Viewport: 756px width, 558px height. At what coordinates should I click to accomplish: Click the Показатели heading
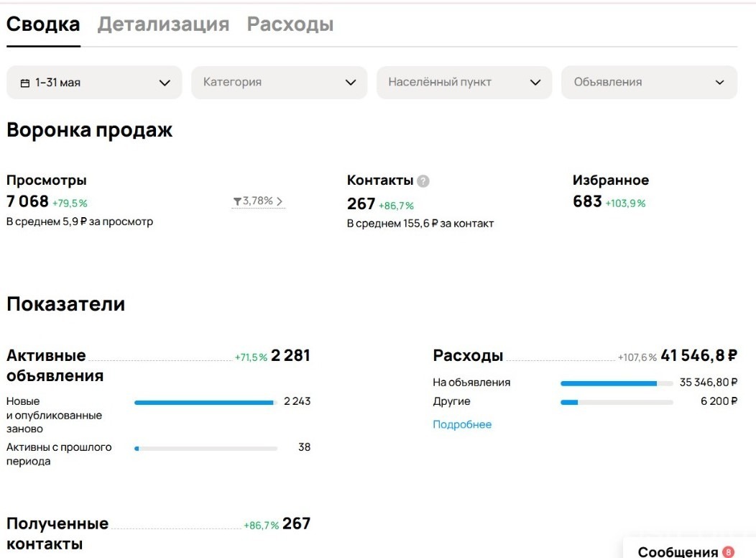point(65,304)
